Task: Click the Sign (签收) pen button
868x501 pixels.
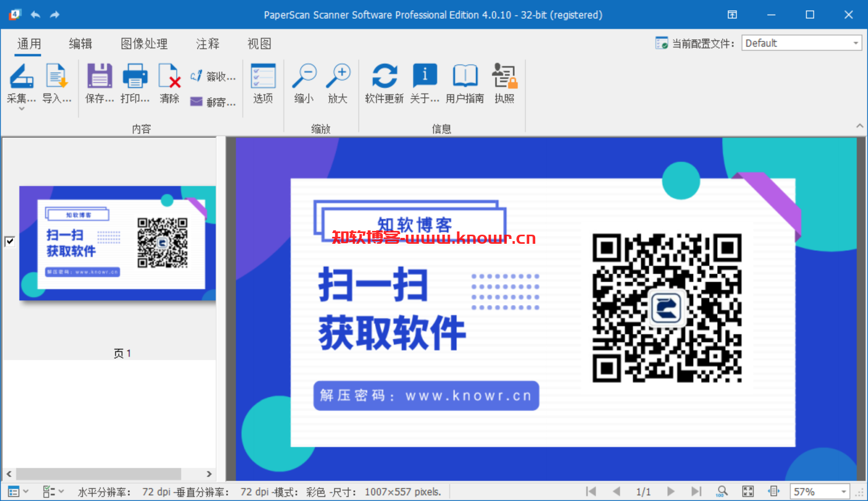Action: point(213,77)
